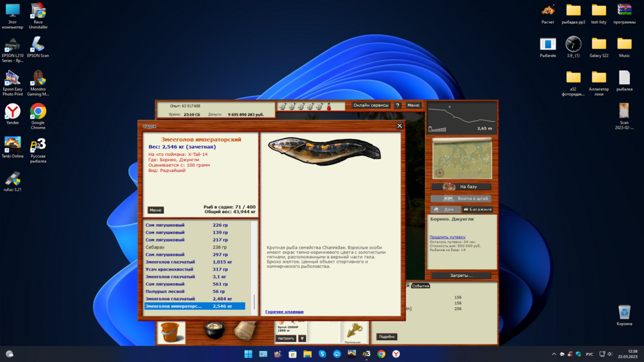
Task: Open the Galaxy S22 folder
Action: point(599,47)
